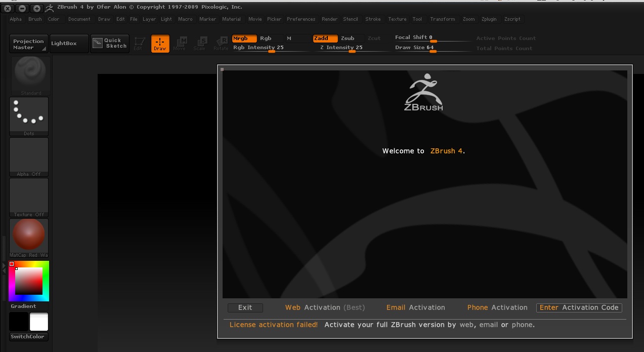Launch Quick Sketch
Viewport: 644px width, 352px height.
[x=110, y=44]
